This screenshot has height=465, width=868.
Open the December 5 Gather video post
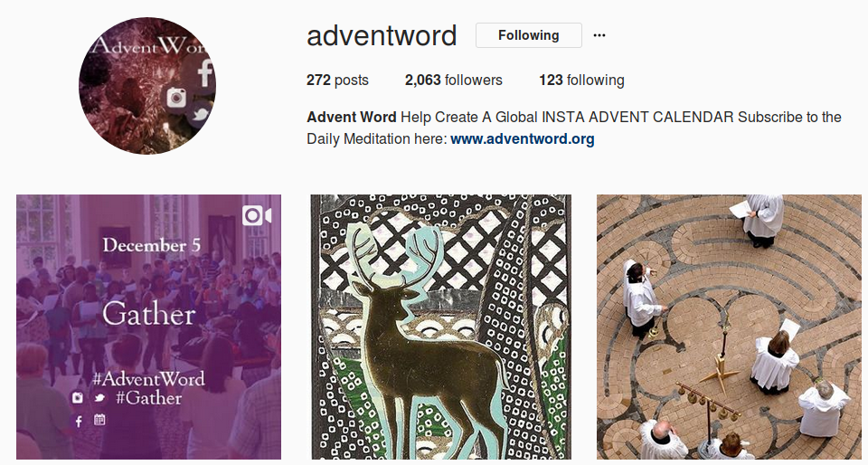point(148,327)
